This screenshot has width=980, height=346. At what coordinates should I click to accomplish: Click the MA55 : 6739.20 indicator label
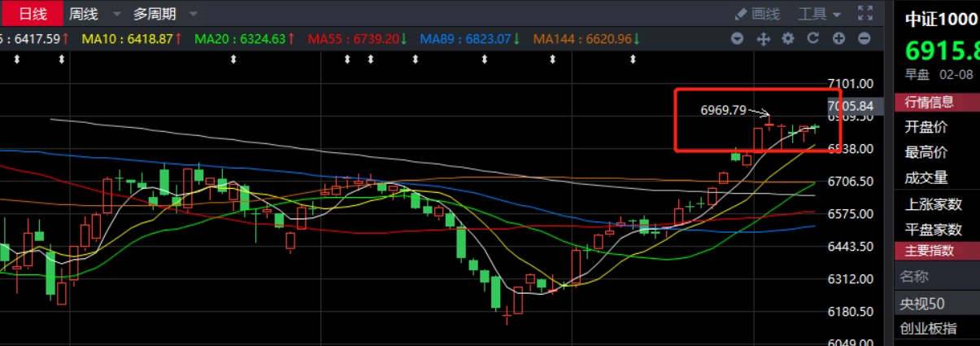(358, 38)
